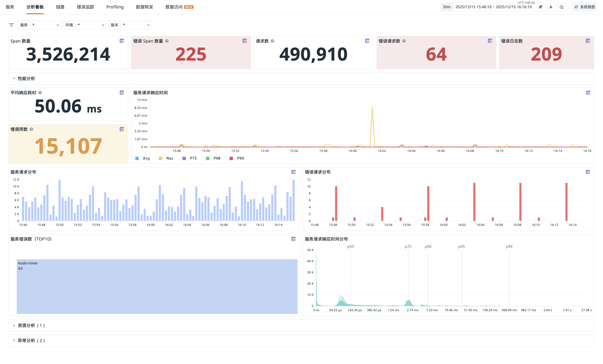The height and width of the screenshot is (364, 603).
Task: Click the filter icon beside 服务 dropdown
Action: (11, 25)
